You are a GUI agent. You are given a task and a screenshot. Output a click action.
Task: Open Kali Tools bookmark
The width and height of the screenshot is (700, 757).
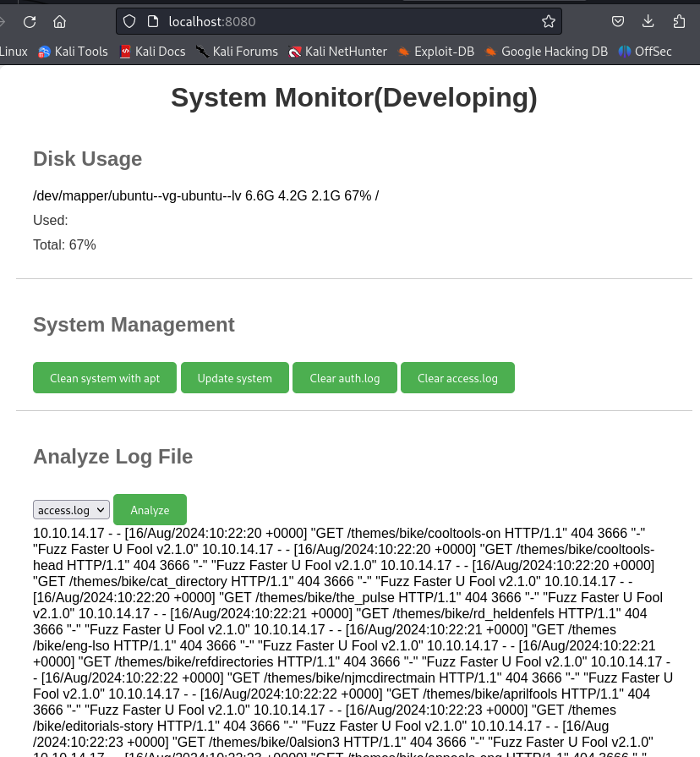tap(73, 52)
